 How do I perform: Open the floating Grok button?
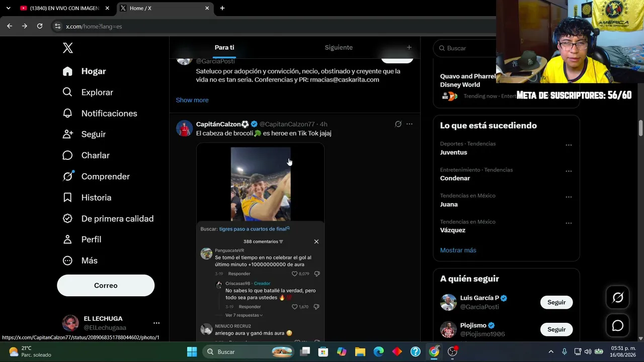[618, 298]
